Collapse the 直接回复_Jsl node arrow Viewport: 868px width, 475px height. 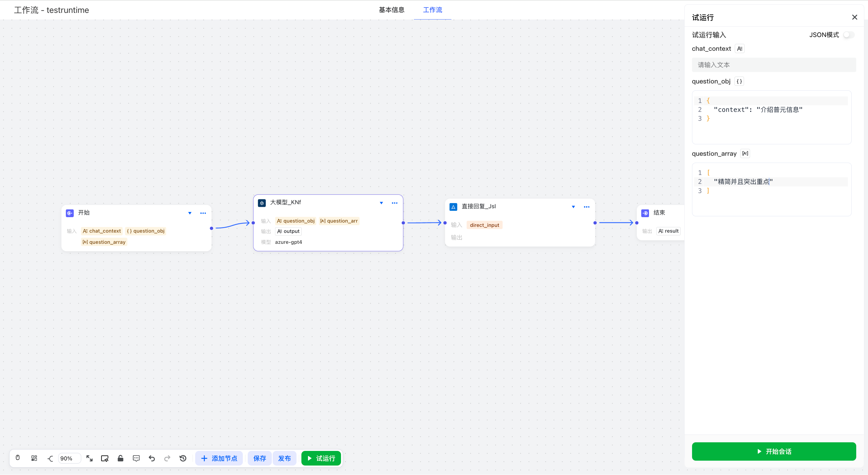(573, 207)
